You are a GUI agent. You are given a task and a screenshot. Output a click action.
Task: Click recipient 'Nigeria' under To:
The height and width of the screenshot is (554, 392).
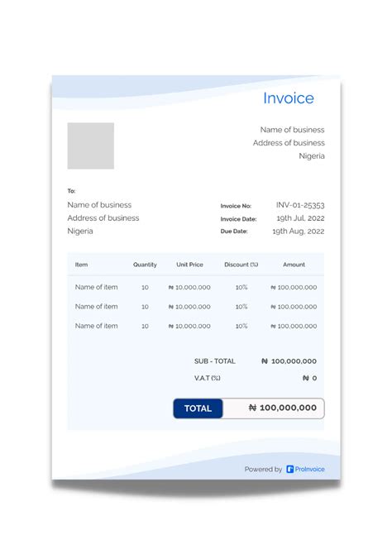point(80,231)
